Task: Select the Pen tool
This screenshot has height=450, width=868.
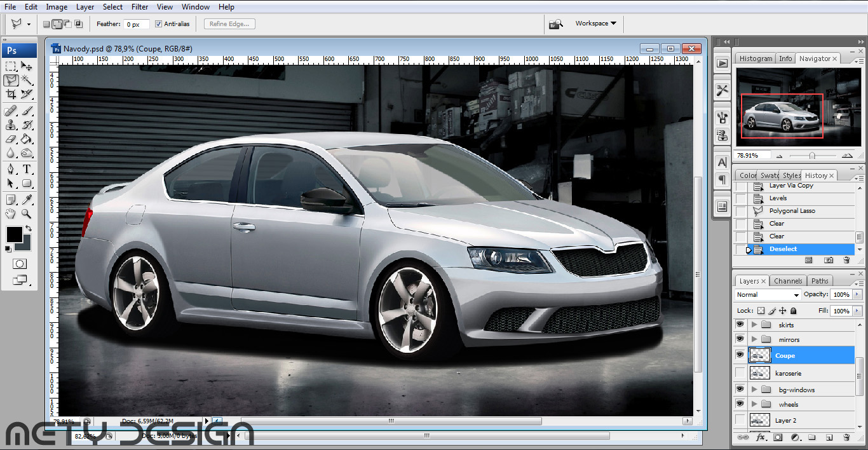Action: click(11, 170)
